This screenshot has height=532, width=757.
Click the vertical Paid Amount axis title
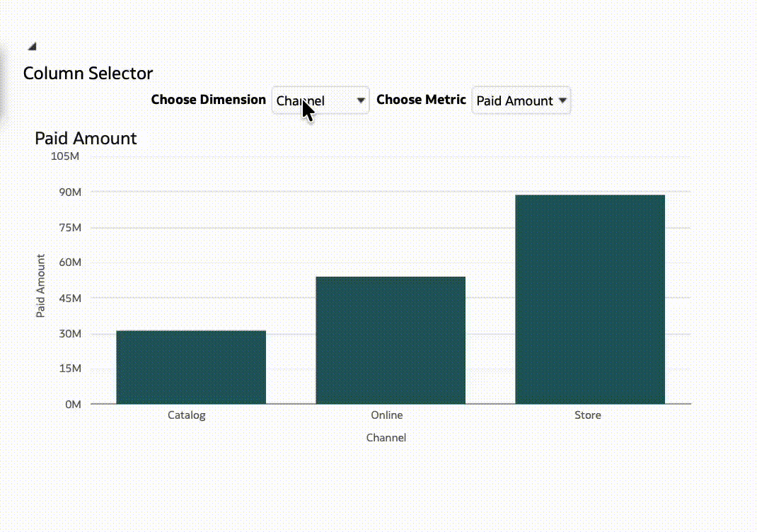click(x=40, y=286)
